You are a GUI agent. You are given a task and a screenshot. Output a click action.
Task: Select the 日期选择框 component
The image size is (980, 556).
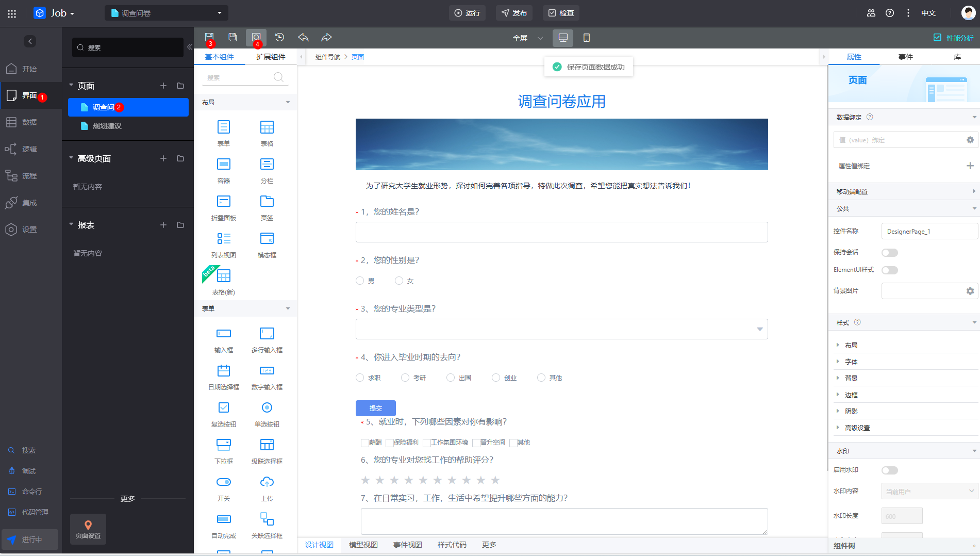tap(224, 377)
